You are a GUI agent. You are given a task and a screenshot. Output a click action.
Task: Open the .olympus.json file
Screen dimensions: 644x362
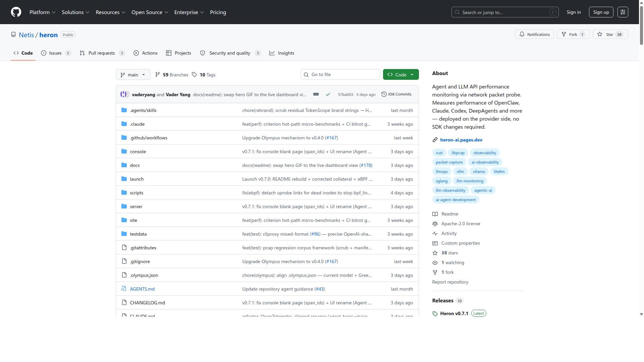pyautogui.click(x=144, y=275)
